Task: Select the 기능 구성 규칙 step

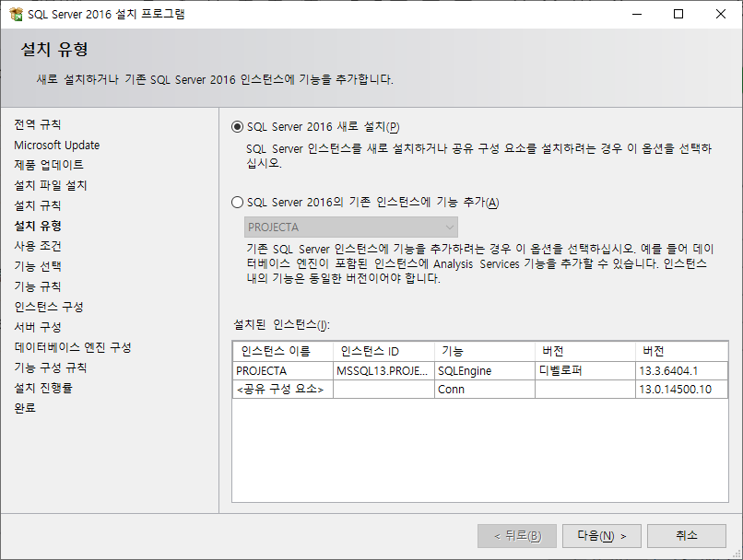Action: pos(51,367)
